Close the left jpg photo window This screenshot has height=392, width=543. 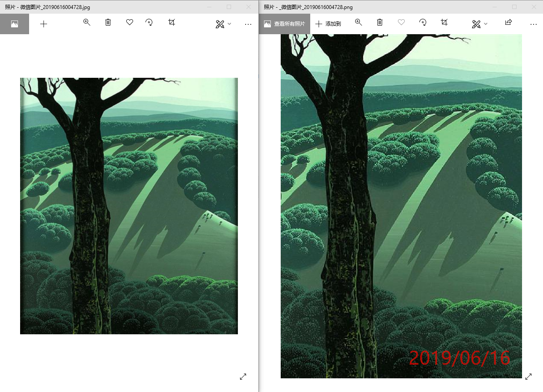[249, 7]
